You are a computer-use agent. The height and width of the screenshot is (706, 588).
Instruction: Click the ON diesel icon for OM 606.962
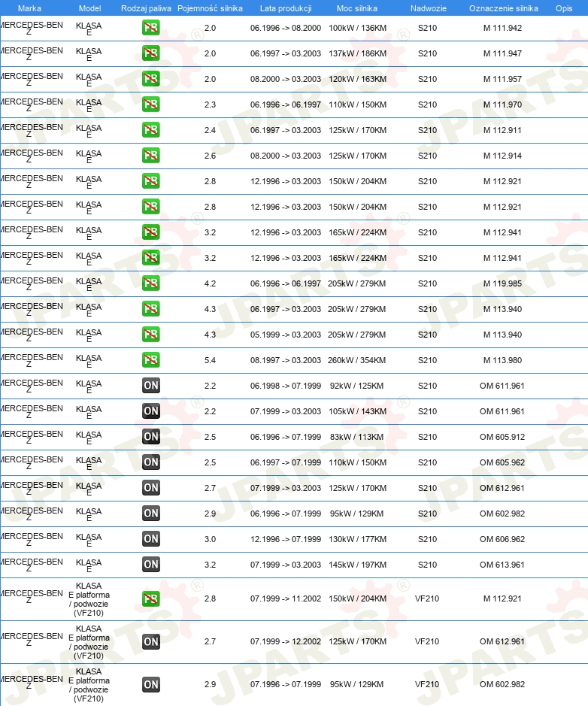pyautogui.click(x=151, y=539)
